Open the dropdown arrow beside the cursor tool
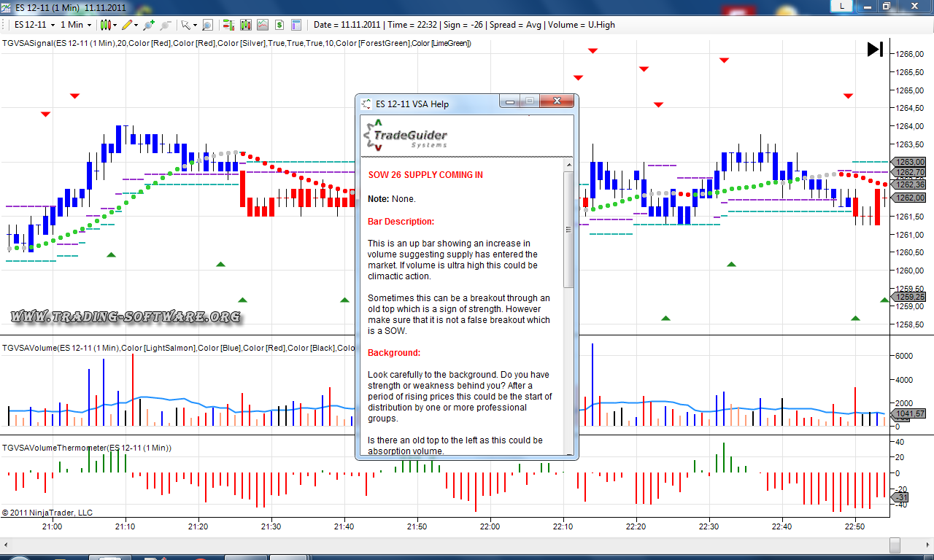 [195, 25]
